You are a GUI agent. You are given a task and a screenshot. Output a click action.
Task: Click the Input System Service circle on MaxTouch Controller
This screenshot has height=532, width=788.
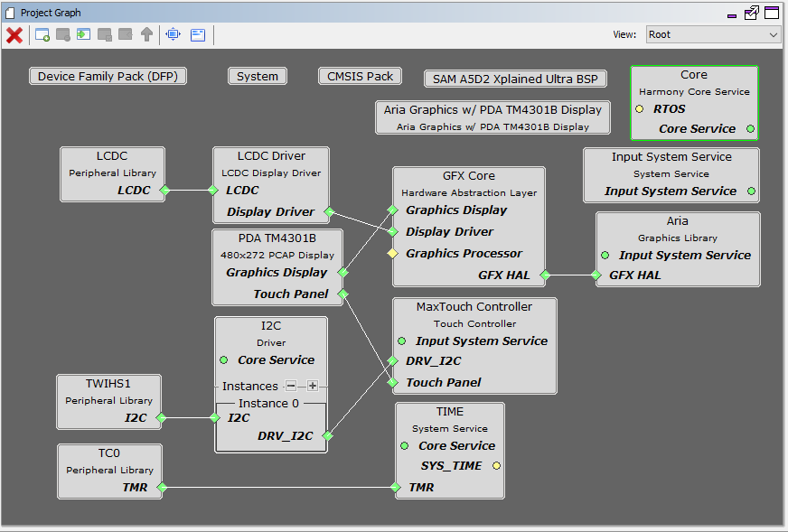401,341
